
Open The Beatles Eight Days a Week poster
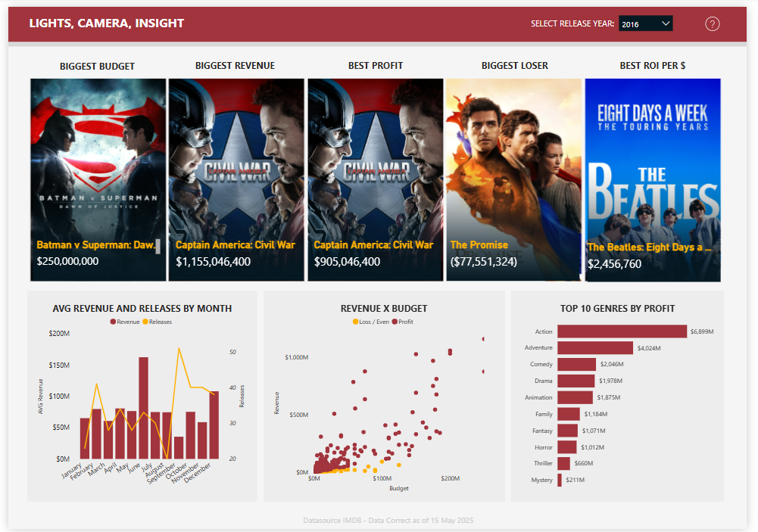pos(652,166)
